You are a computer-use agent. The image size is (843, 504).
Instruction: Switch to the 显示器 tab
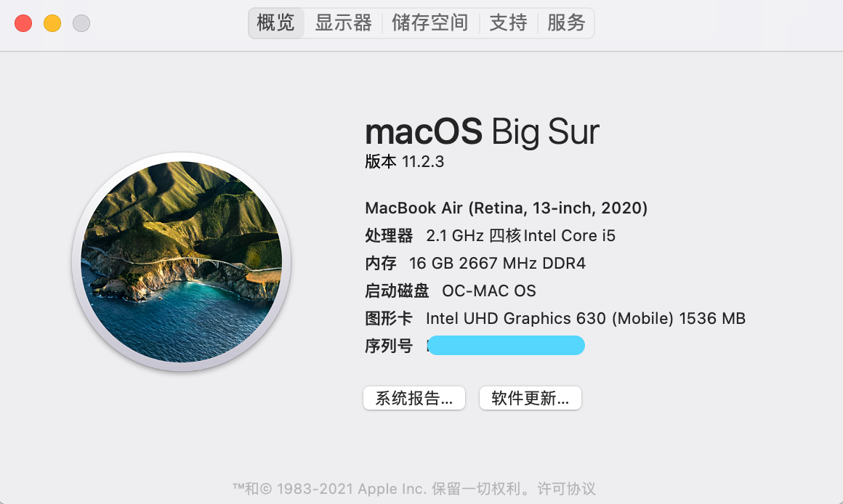click(343, 23)
